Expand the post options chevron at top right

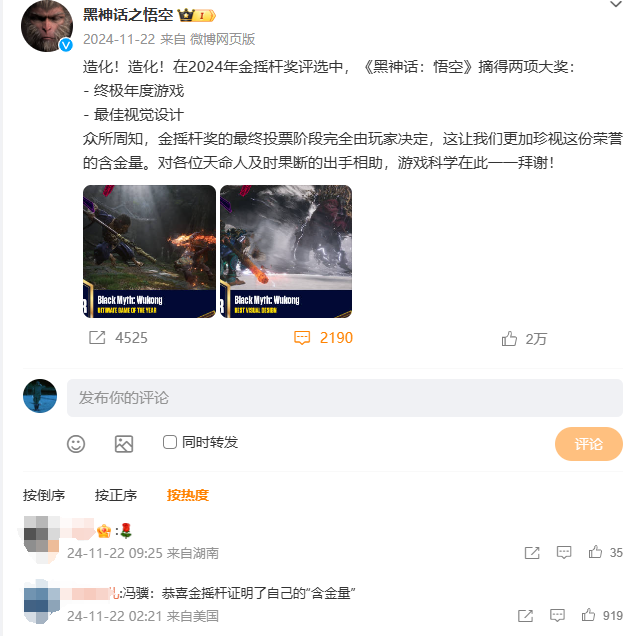coord(616,4)
